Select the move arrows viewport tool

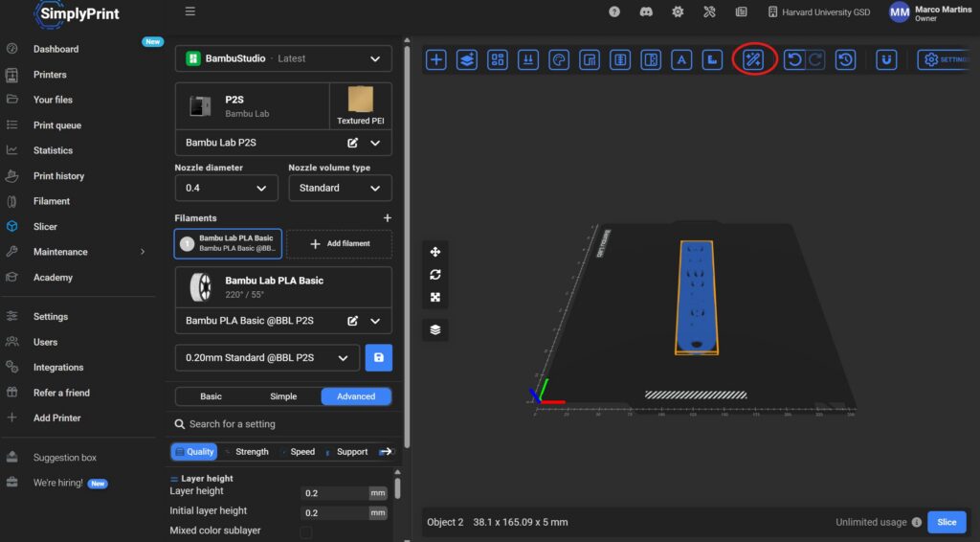coord(435,252)
